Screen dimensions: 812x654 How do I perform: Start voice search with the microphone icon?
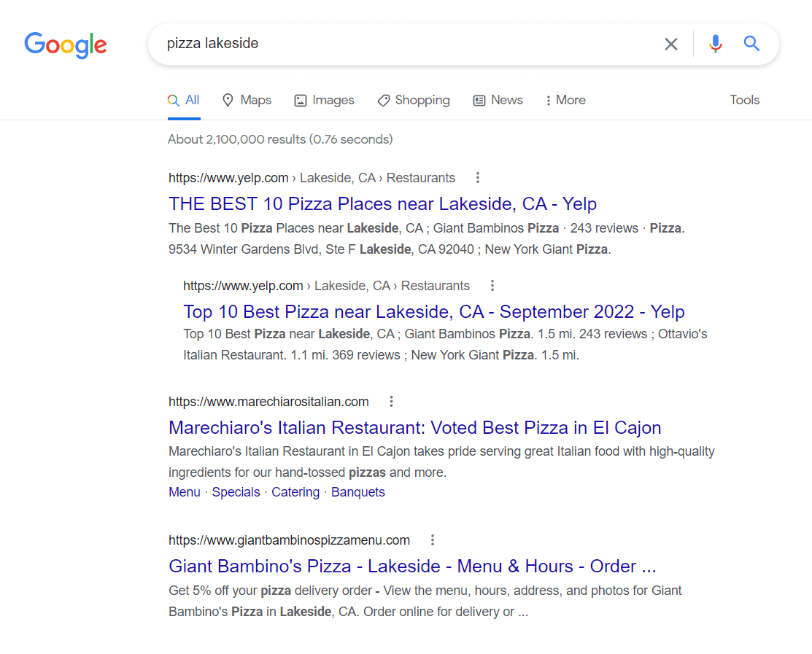(x=716, y=44)
